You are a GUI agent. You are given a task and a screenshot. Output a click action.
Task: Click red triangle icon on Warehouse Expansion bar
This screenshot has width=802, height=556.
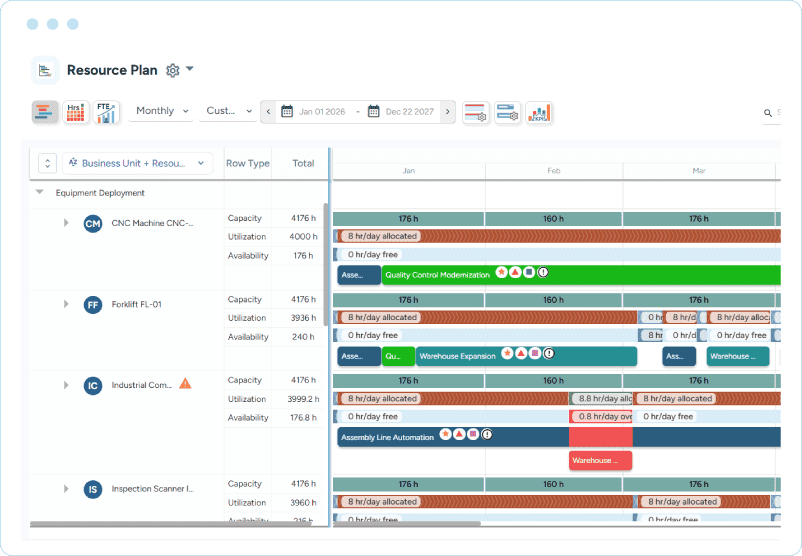(x=521, y=353)
